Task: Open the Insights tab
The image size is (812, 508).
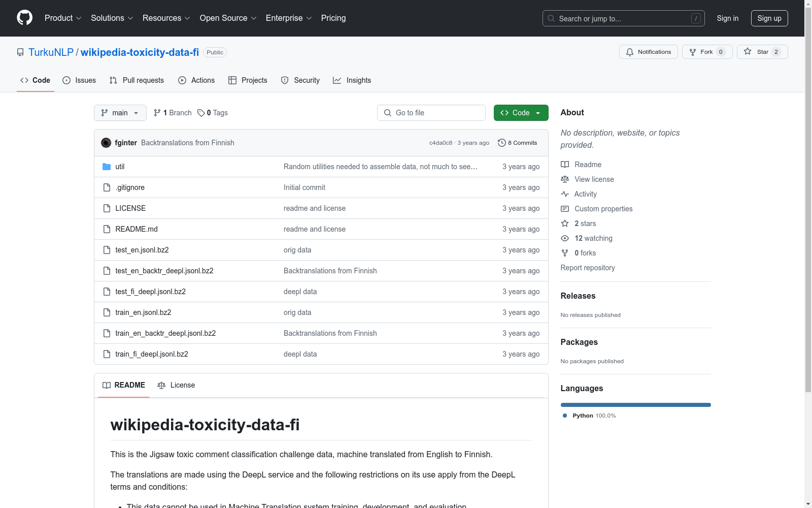Action: 352,80
